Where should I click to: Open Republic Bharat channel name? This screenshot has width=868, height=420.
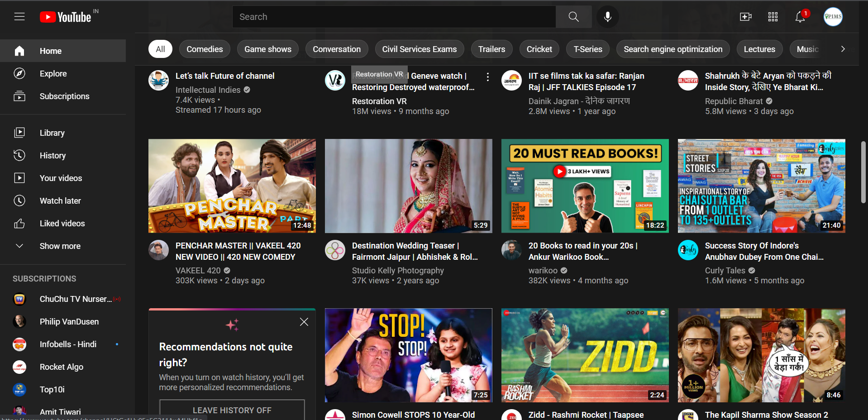click(734, 101)
